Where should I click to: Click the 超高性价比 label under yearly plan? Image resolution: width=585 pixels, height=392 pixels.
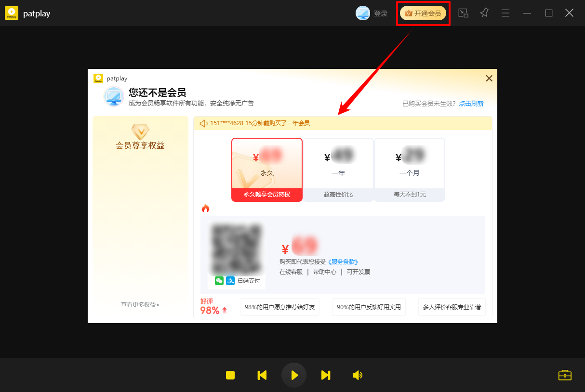pyautogui.click(x=338, y=195)
